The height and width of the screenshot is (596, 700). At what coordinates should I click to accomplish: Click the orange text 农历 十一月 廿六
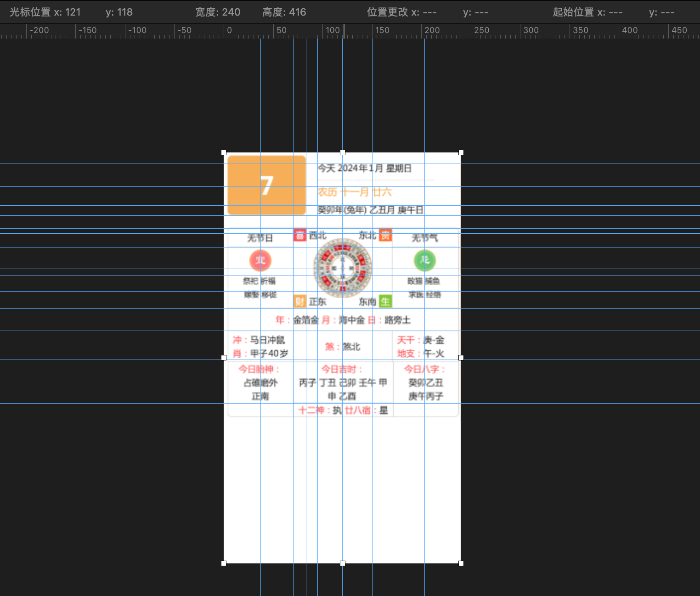[x=355, y=192]
